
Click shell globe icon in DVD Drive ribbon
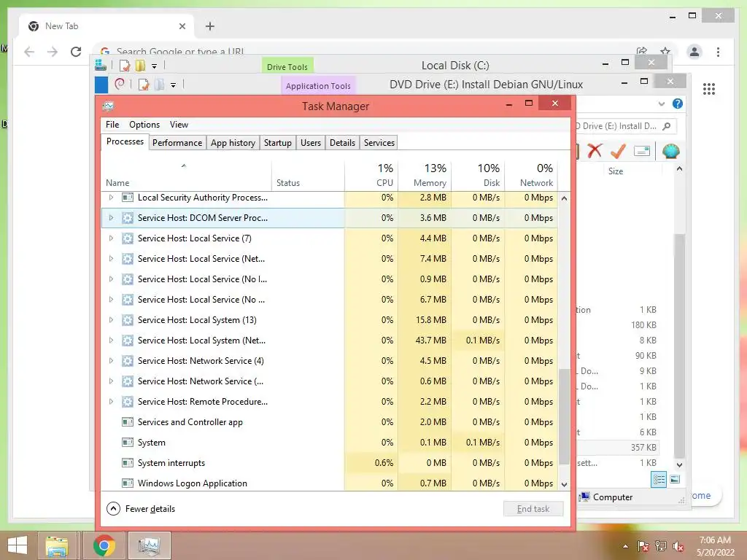click(x=670, y=151)
